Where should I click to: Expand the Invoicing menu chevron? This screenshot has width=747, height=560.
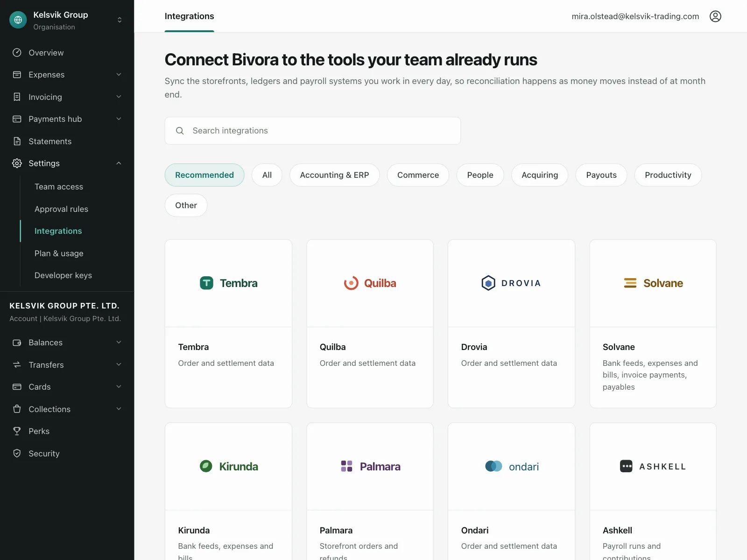point(119,97)
